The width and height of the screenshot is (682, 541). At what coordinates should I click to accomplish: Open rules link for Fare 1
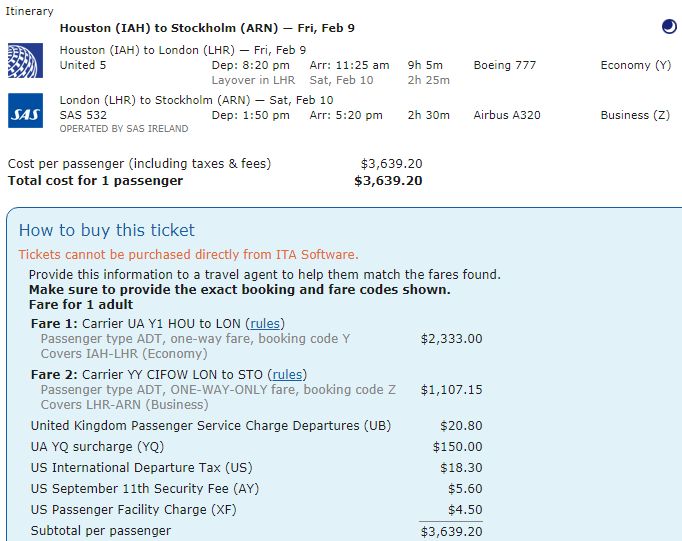pyautogui.click(x=265, y=324)
